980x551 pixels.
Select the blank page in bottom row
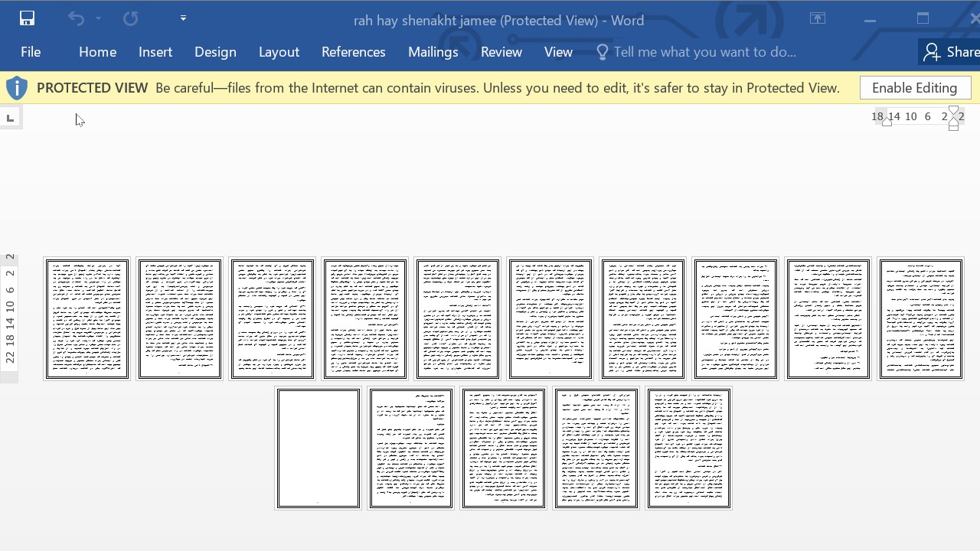(x=318, y=448)
